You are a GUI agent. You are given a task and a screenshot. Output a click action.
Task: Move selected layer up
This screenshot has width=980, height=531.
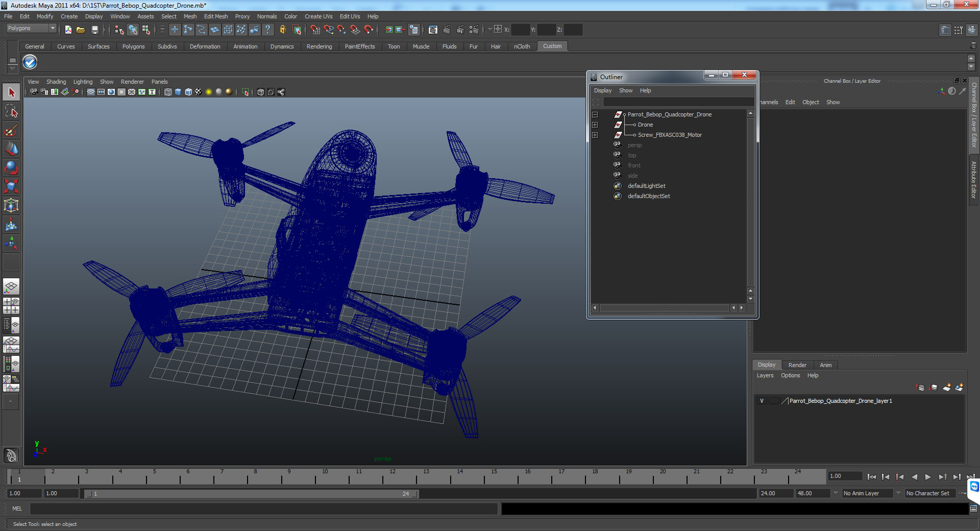(921, 388)
